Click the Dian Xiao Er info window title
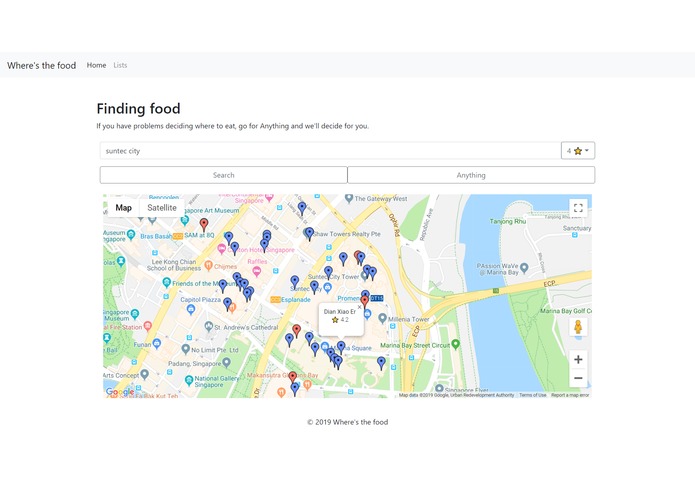The height and width of the screenshot is (494, 695). click(x=340, y=311)
